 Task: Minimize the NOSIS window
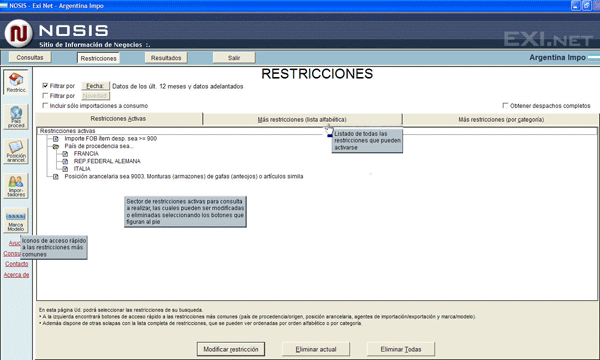576,5
